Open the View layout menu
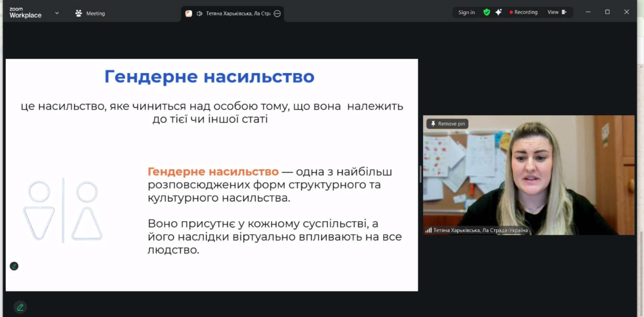 tap(557, 12)
